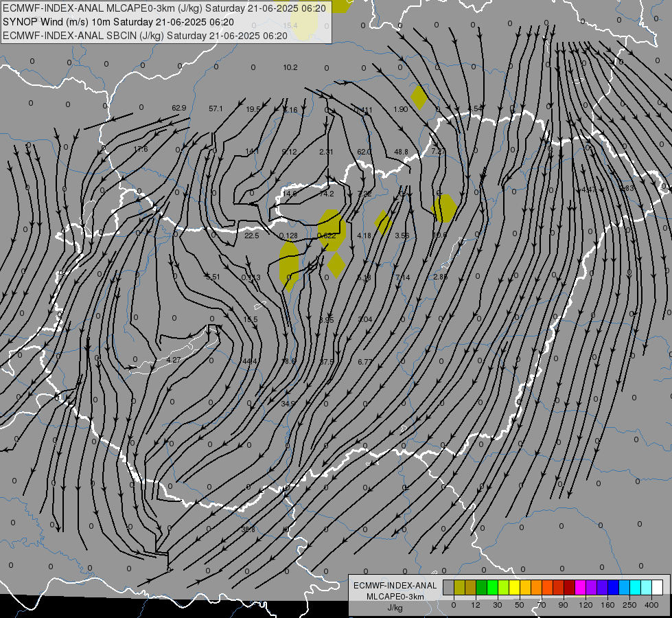Click the map value 4.47

click(x=589, y=190)
